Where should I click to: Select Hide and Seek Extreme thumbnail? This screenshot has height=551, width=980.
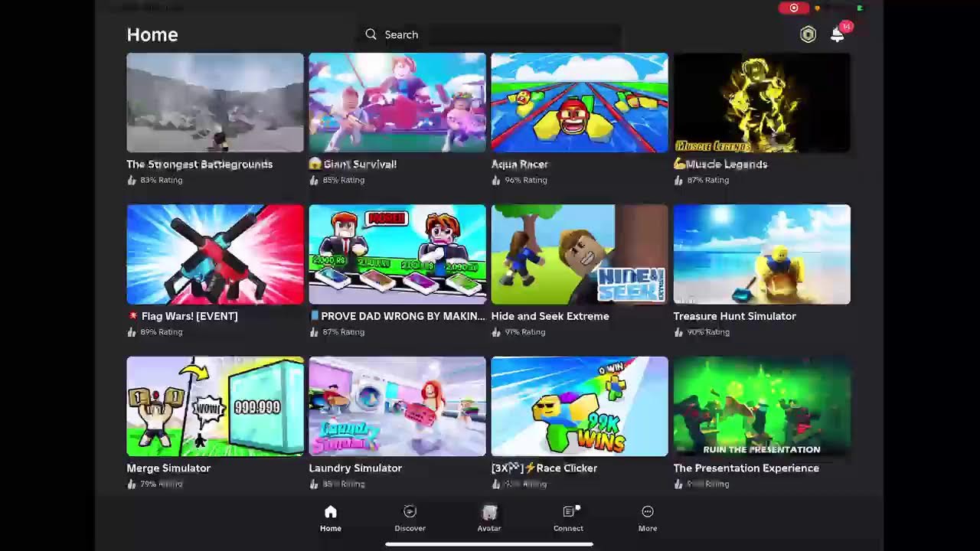[580, 254]
